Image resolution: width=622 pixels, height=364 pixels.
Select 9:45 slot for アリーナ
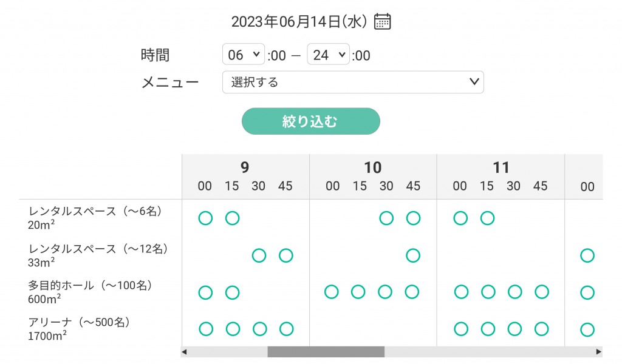pyautogui.click(x=286, y=329)
